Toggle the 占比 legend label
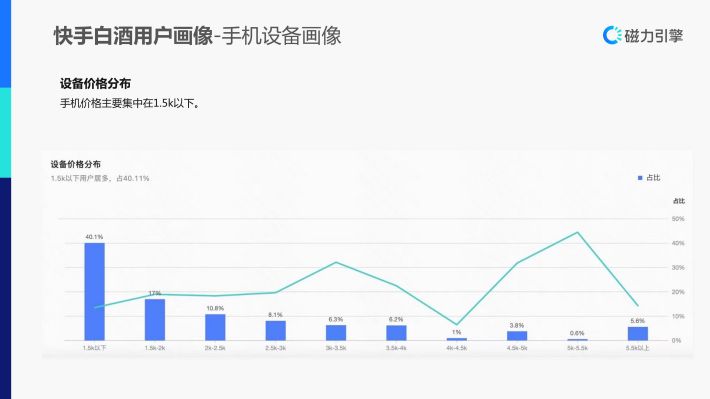710x399 pixels. 653,178
